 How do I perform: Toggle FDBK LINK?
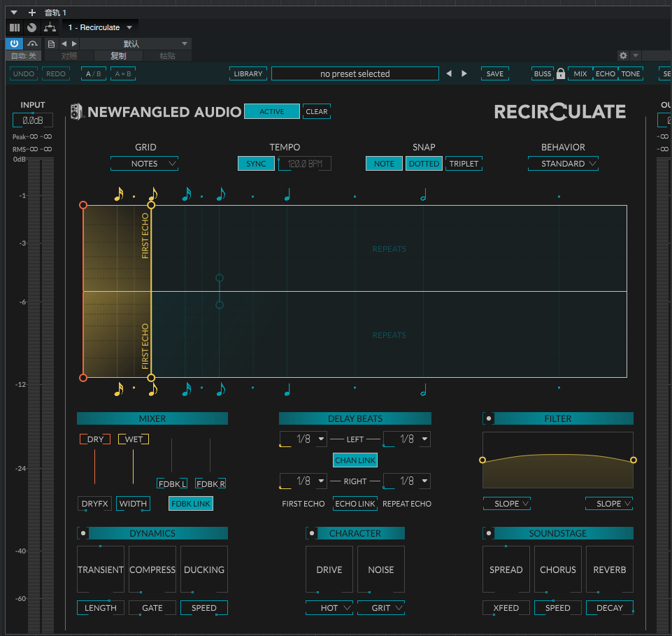coord(191,504)
